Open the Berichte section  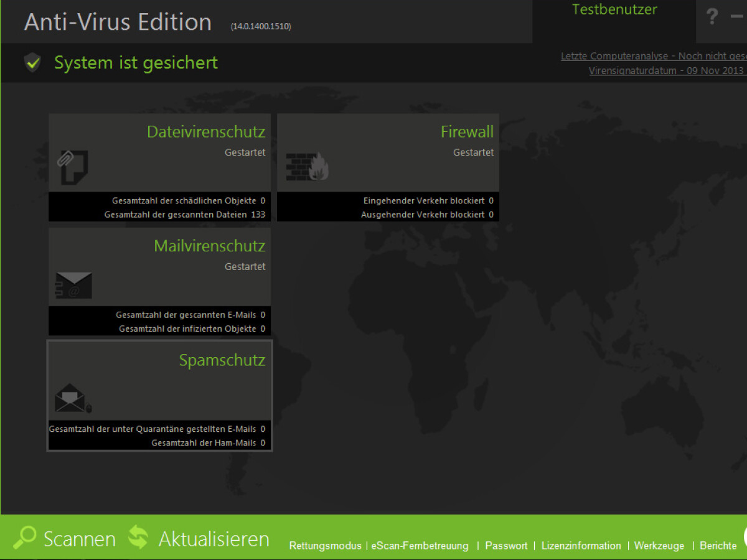[717, 546]
